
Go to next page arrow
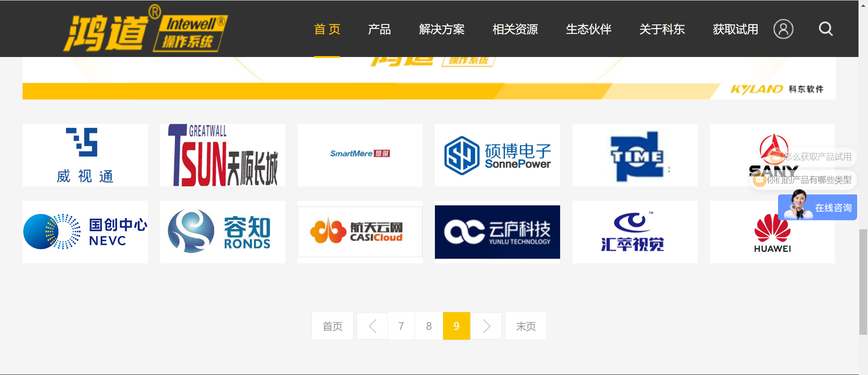486,326
